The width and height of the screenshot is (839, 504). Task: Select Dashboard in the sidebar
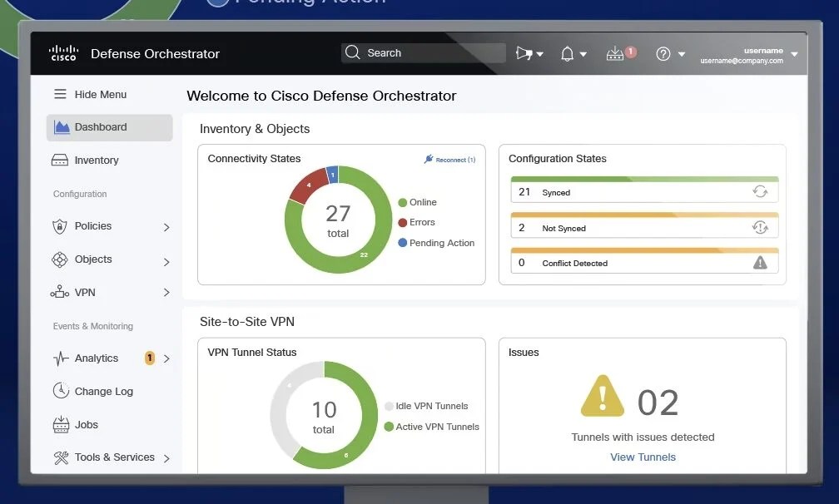pyautogui.click(x=110, y=127)
